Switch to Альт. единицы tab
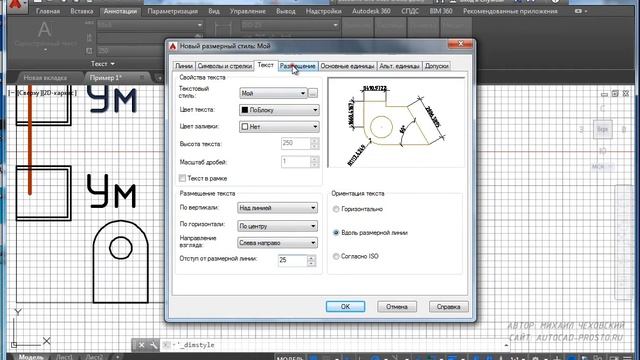The image size is (640, 360). click(x=399, y=66)
